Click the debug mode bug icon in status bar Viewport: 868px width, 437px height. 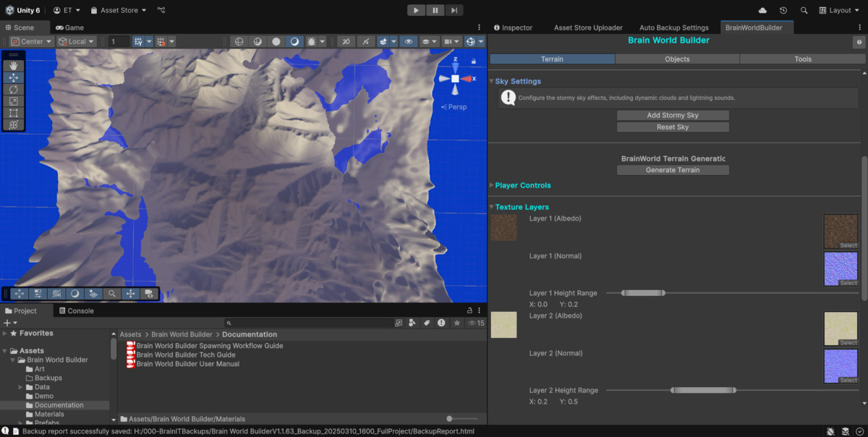830,431
